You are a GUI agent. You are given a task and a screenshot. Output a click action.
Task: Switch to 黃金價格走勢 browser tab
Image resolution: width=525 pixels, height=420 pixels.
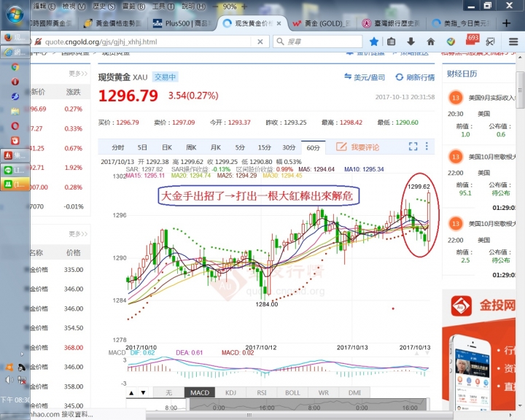tap(113, 23)
